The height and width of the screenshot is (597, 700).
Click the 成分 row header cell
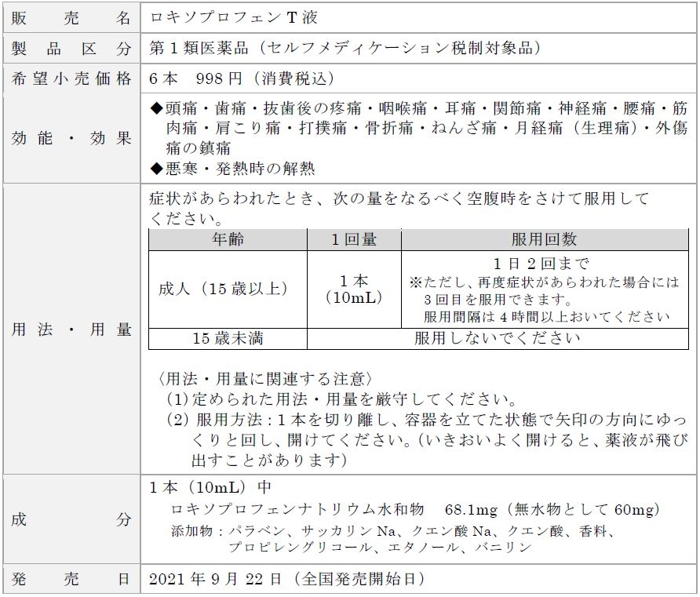click(71, 518)
